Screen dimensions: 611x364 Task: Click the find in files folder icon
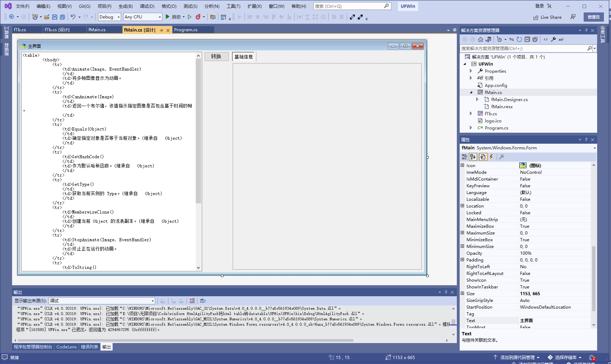(213, 17)
